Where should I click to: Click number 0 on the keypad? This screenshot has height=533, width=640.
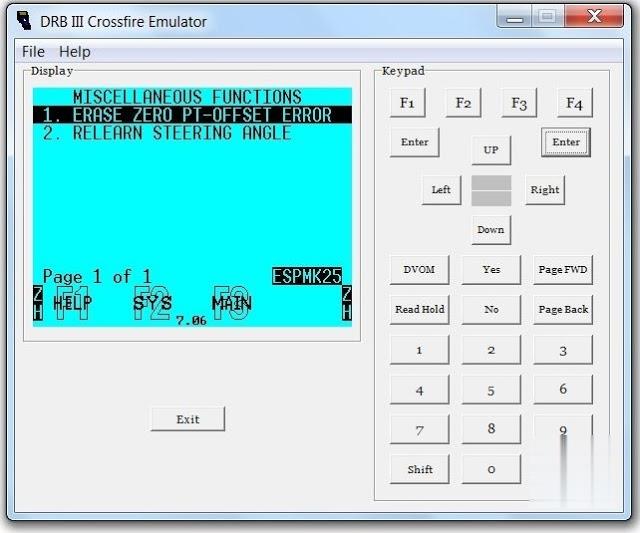point(491,469)
